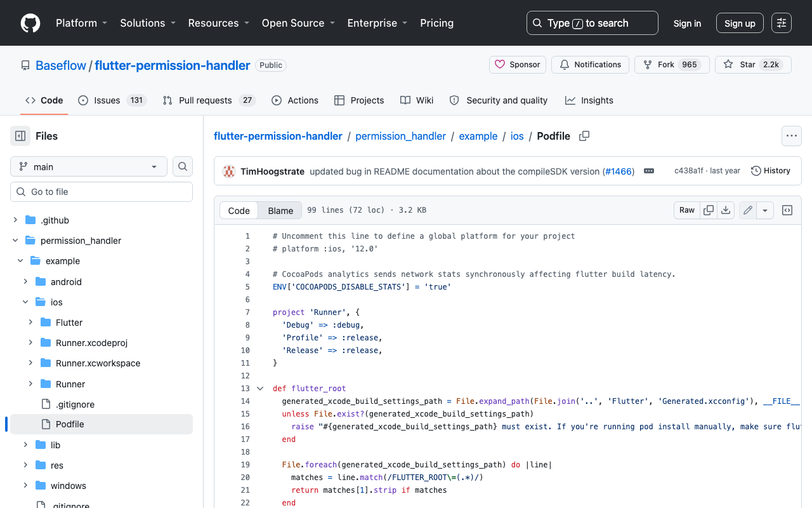Switch to Blame view toggle
Screen dimensions: 812x508
(x=280, y=210)
